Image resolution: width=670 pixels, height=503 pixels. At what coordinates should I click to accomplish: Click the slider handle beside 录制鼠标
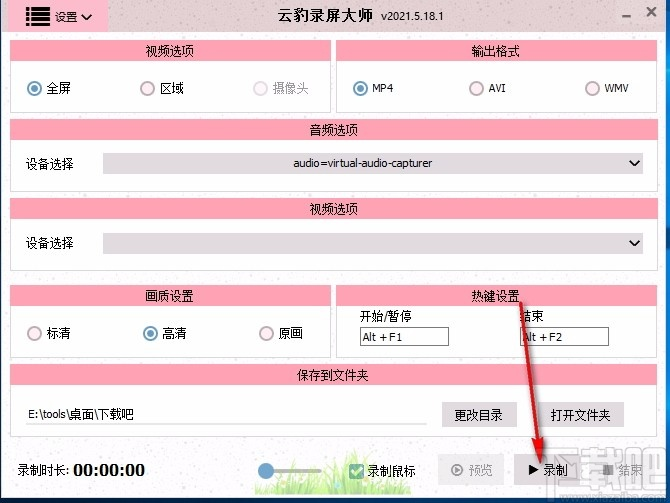(266, 471)
